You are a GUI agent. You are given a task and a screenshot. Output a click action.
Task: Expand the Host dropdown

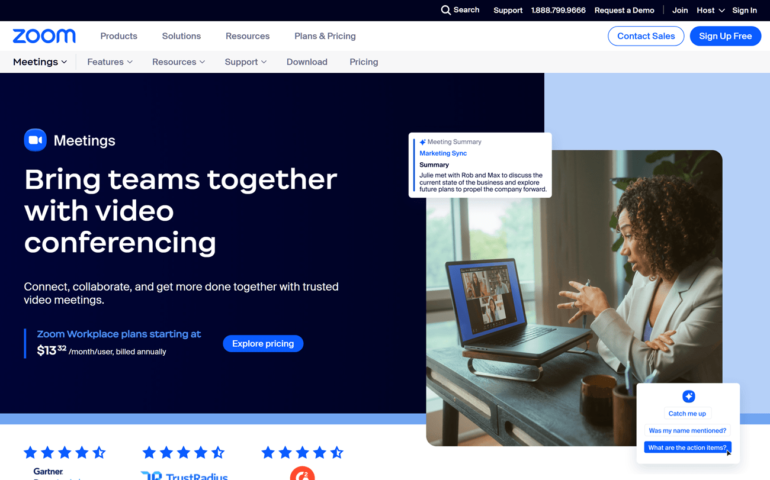click(x=710, y=10)
